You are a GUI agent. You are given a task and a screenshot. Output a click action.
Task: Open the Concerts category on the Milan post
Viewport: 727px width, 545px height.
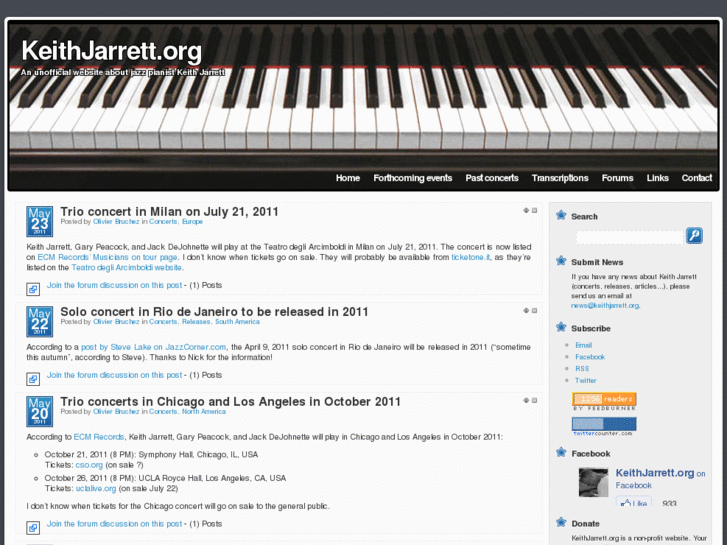[x=163, y=222]
